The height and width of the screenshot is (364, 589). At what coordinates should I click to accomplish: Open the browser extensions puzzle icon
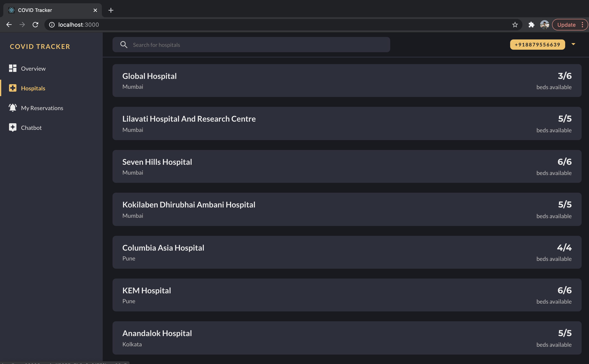coord(531,25)
